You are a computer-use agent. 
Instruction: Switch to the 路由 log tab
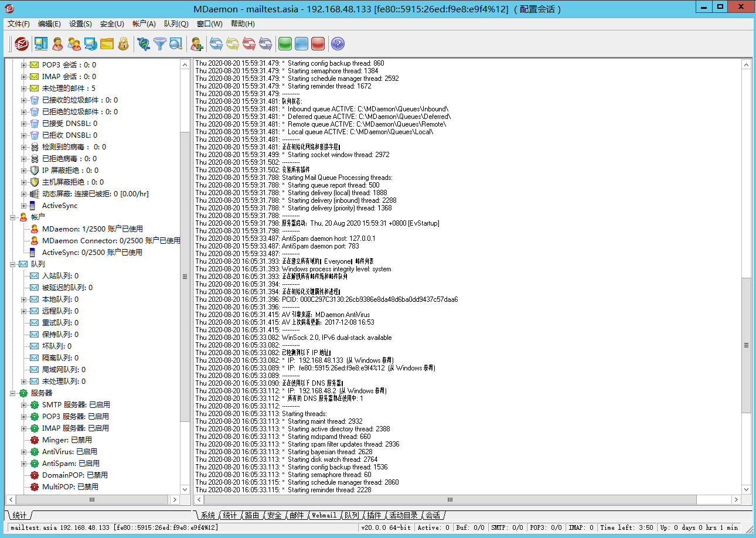pos(252,515)
